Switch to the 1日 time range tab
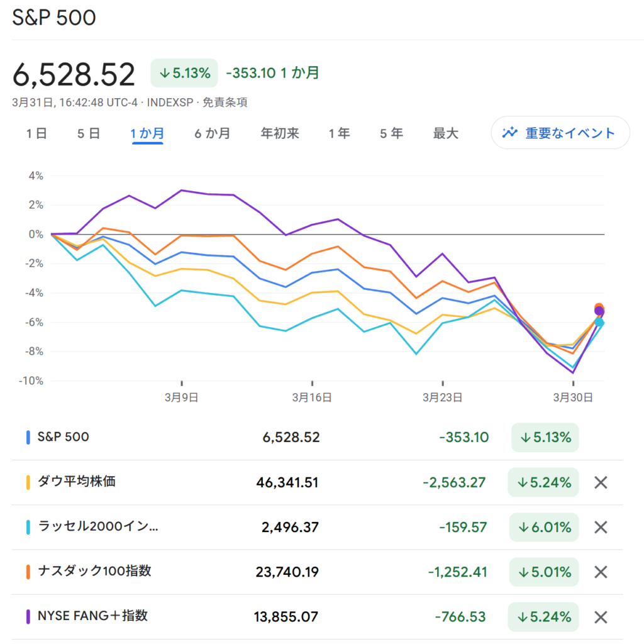644x644 pixels. point(36,133)
